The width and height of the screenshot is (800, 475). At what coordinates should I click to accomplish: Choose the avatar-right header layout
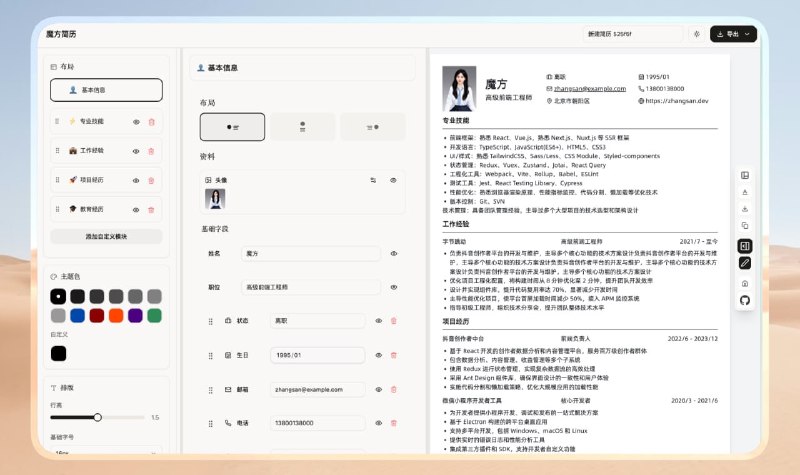tap(373, 127)
